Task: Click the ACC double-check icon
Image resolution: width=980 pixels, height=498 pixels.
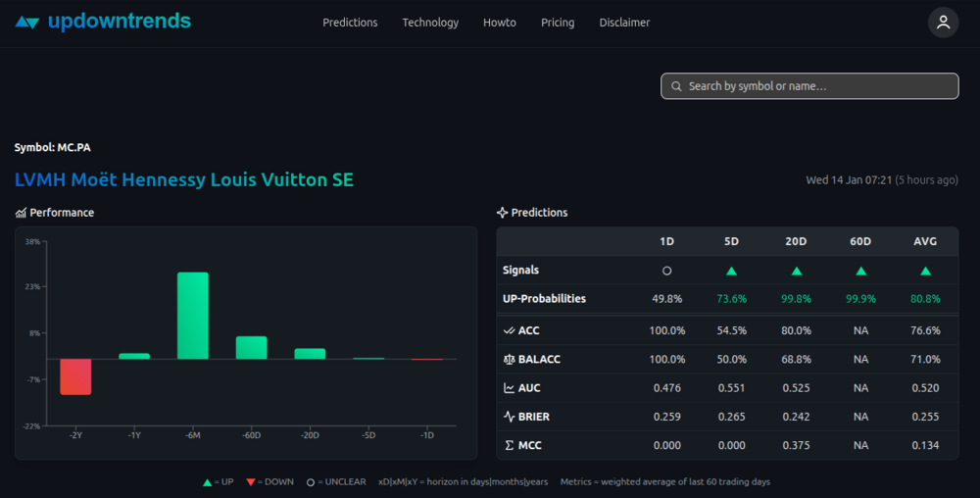Action: tap(510, 330)
